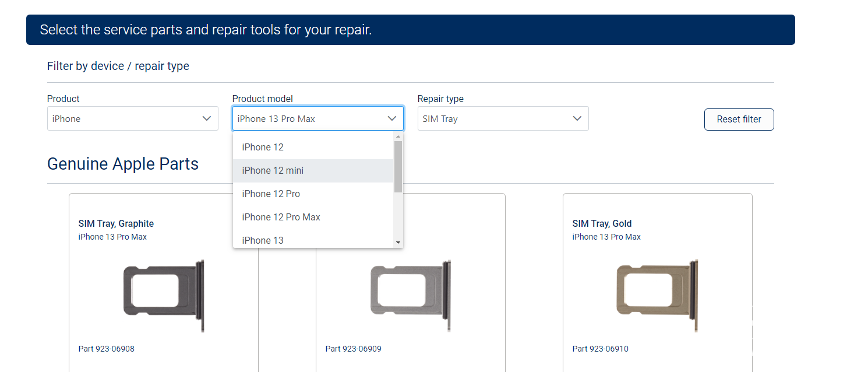This screenshot has height=372, width=868.
Task: Choose iPhone 12 mini in the list
Action: [x=313, y=171]
